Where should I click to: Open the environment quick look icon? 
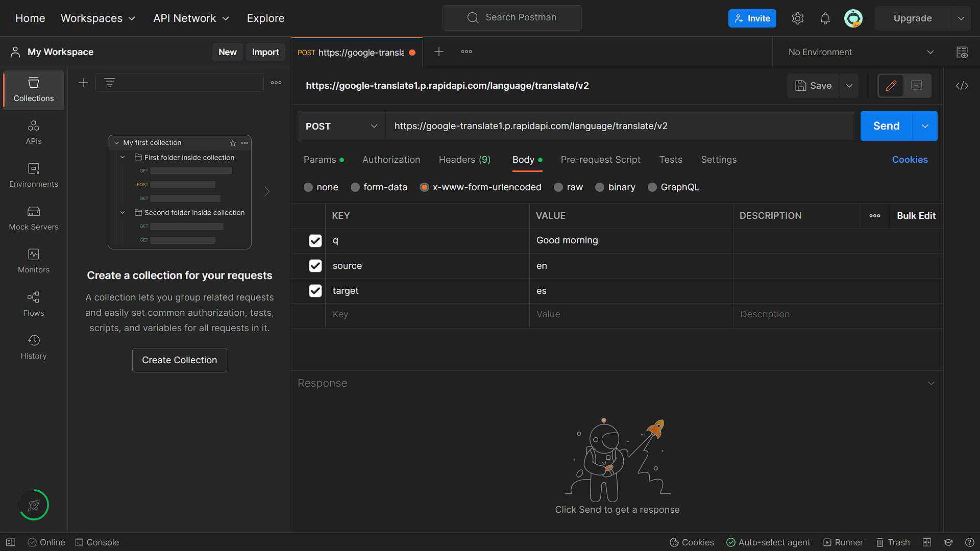tap(962, 52)
